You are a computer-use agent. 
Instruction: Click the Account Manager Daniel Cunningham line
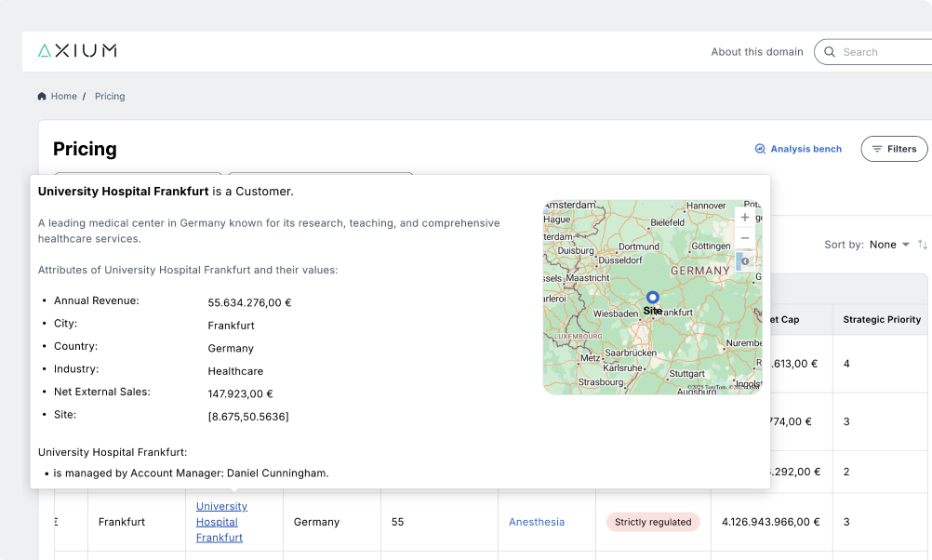(191, 473)
